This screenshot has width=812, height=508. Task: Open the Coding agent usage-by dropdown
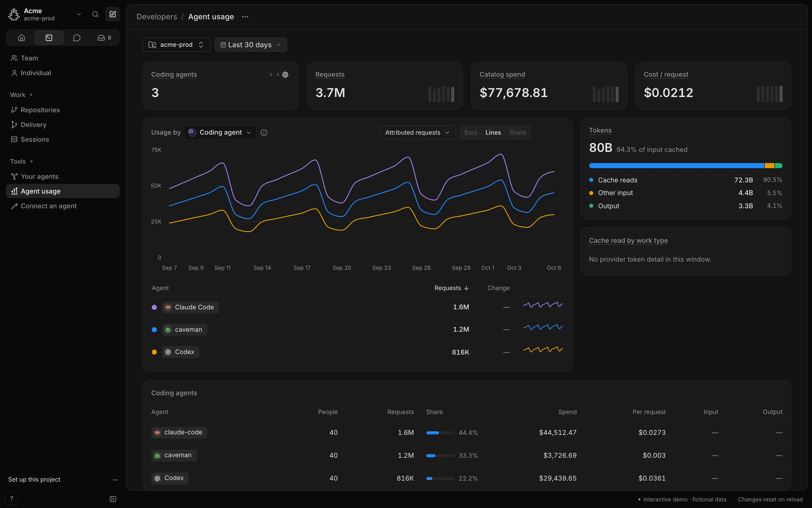click(x=220, y=132)
